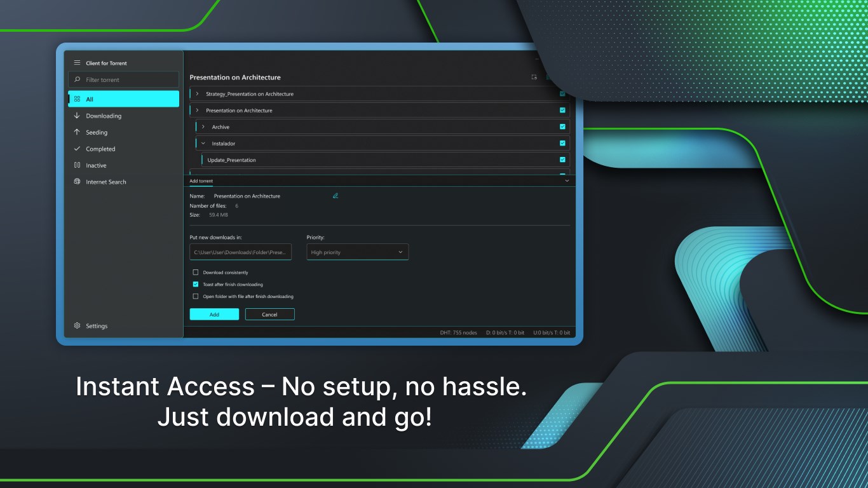Open the High priority dropdown
Image resolution: width=868 pixels, height=488 pixels.
[356, 252]
